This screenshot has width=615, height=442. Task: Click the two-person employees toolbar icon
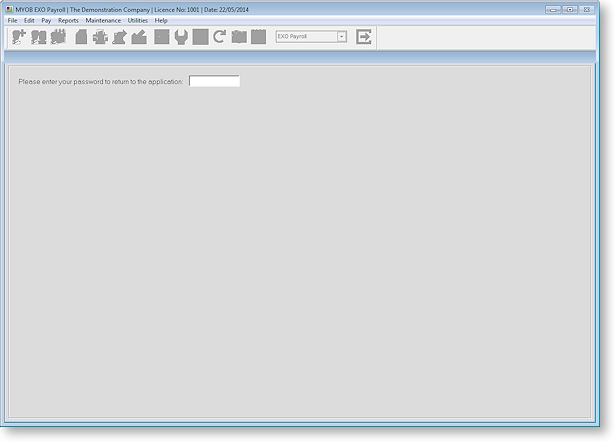click(x=39, y=37)
